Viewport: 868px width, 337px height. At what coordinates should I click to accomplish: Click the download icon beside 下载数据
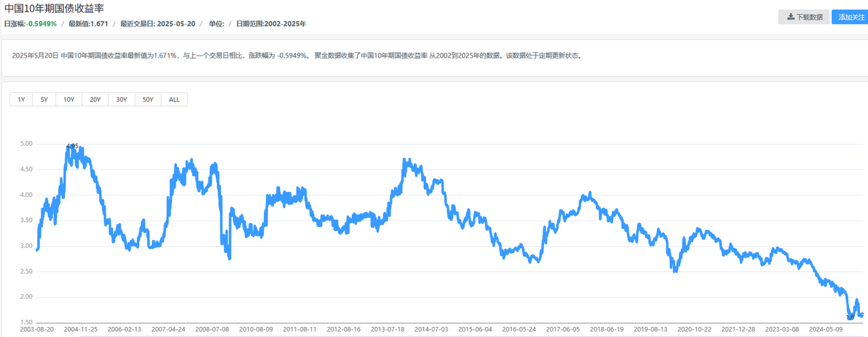point(790,17)
